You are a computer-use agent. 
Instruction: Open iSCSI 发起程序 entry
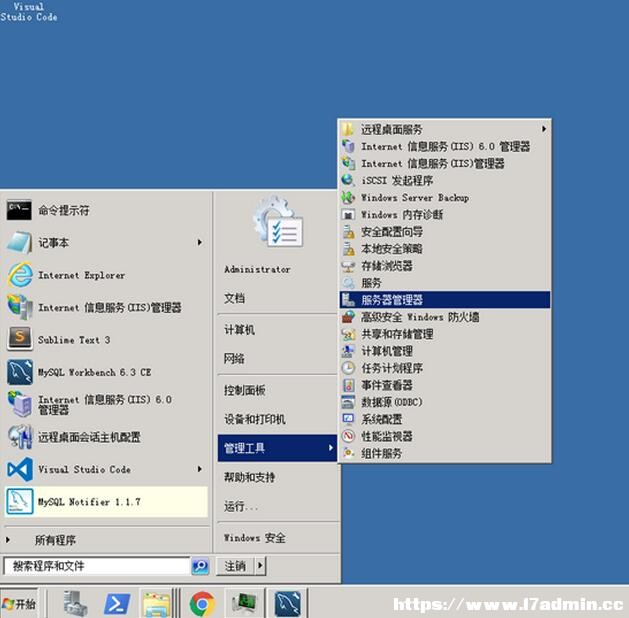[445, 180]
